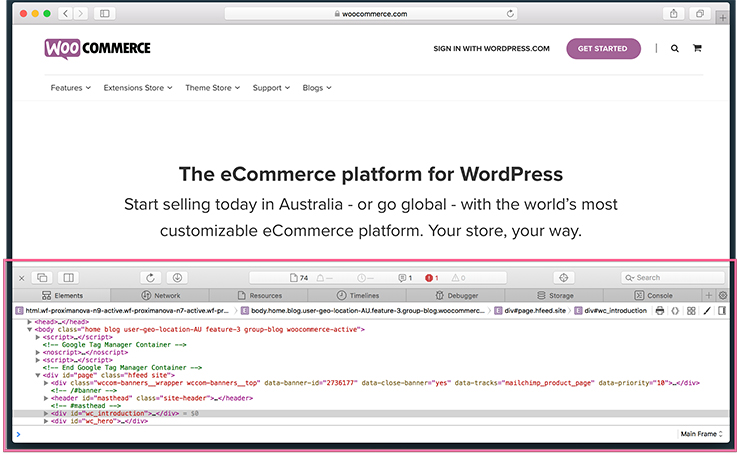Dock inspector to the side
This screenshot has height=455, width=740.
coord(68,278)
